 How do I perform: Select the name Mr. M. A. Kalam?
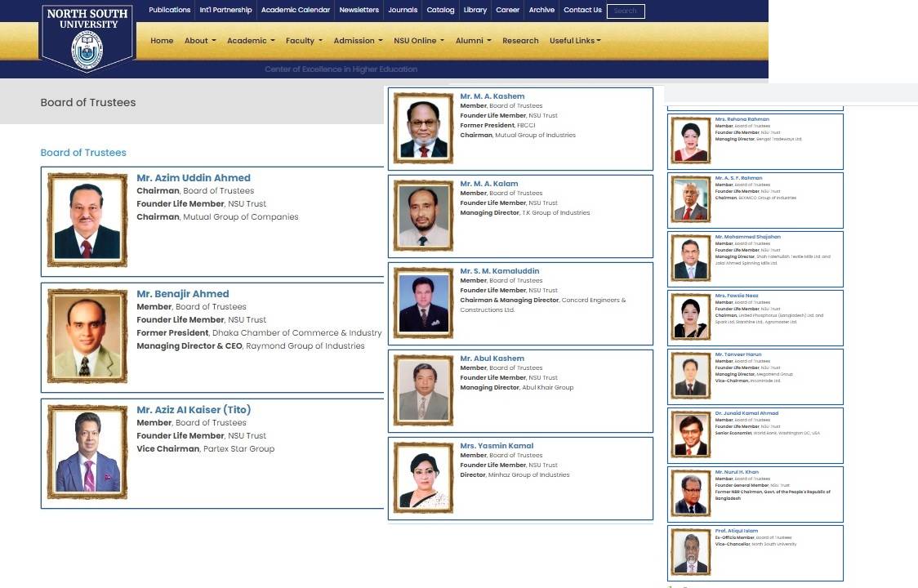pyautogui.click(x=489, y=183)
